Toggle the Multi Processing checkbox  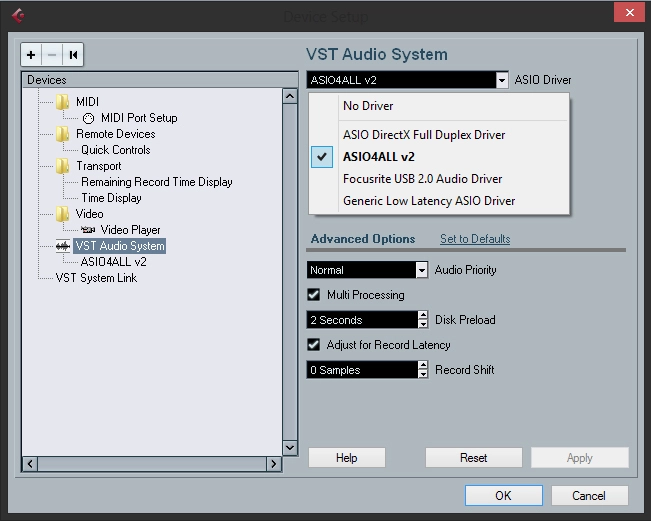pyautogui.click(x=313, y=295)
